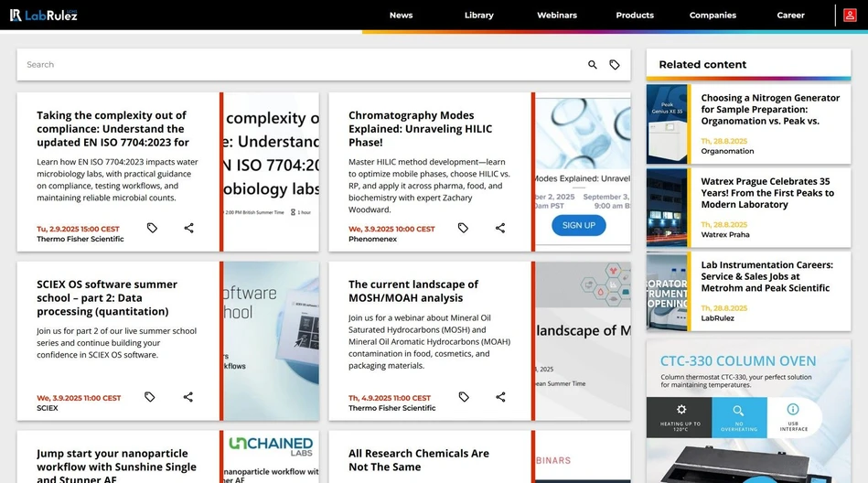The height and width of the screenshot is (483, 868).
Task: Open 'Watrex Prague Celebrates 35 Years' article
Action: 767,193
